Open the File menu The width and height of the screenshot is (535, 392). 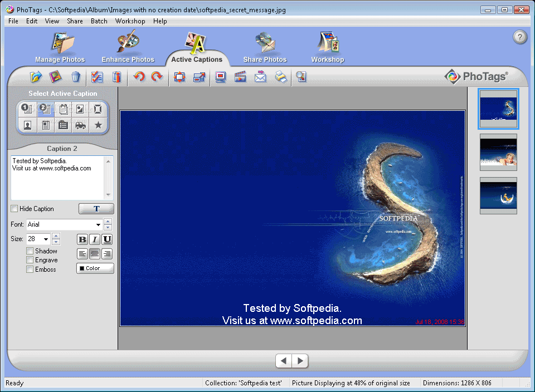click(x=13, y=21)
